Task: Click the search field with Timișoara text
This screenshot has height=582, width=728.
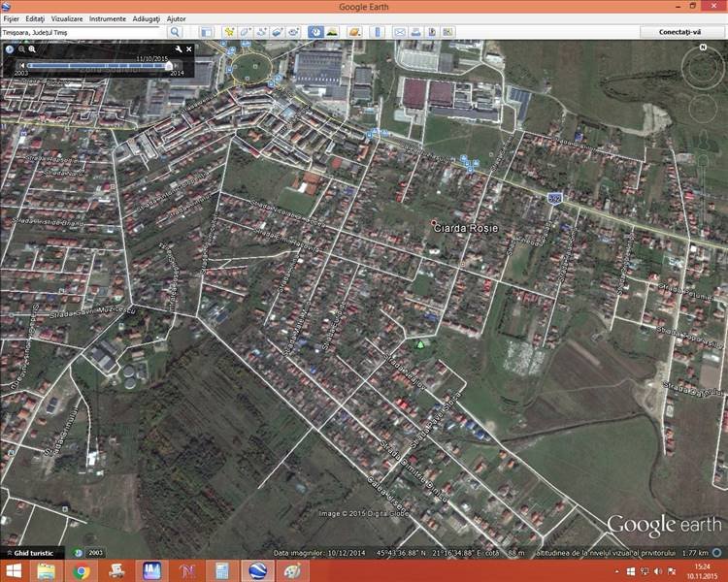Action: tap(83, 32)
